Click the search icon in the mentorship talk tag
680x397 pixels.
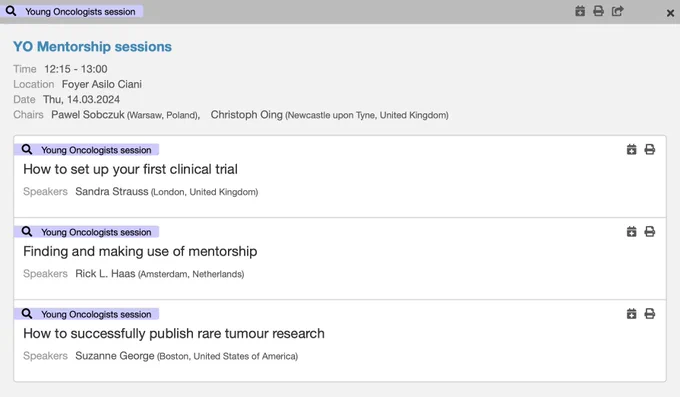pyautogui.click(x=27, y=231)
